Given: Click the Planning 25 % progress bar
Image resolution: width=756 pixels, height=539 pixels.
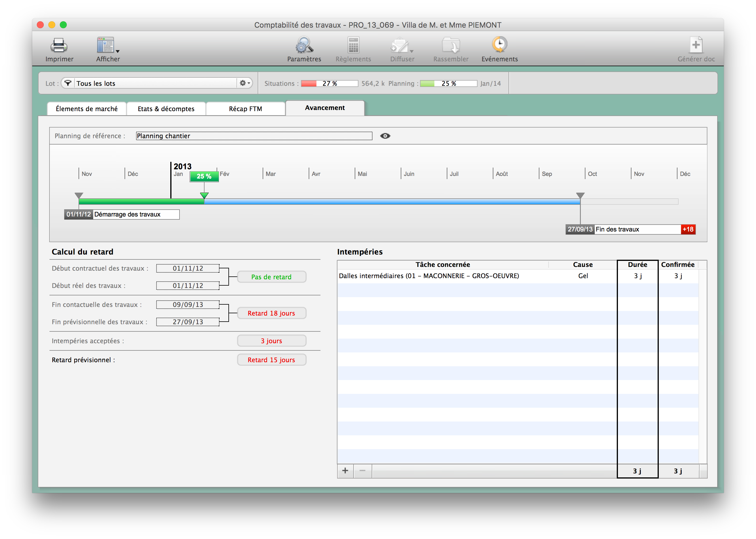Looking at the screenshot, I should 448,83.
